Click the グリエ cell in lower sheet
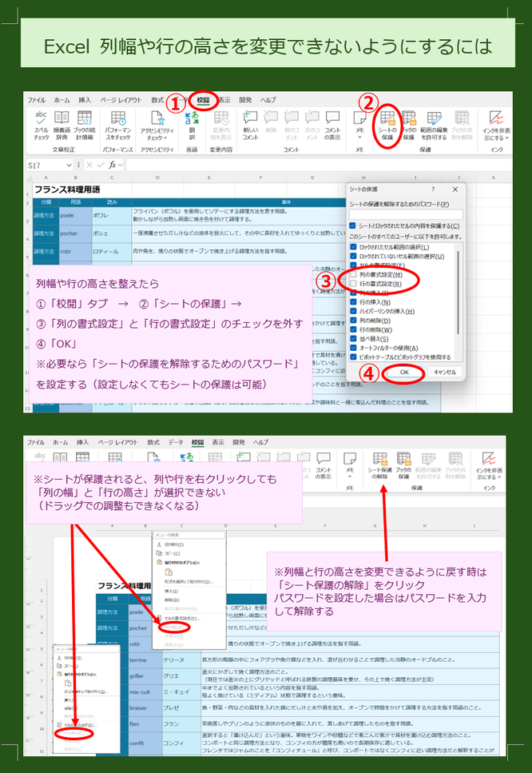This screenshot has height=773, width=532. (181, 676)
